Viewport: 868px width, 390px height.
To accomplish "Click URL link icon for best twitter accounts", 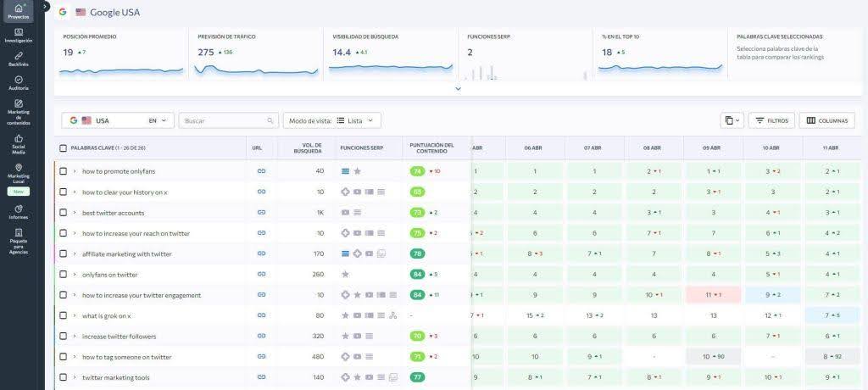I will click(x=261, y=212).
